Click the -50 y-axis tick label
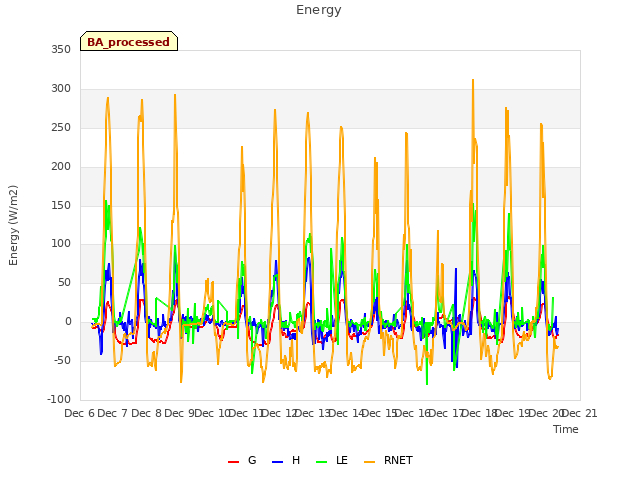 click(62, 360)
